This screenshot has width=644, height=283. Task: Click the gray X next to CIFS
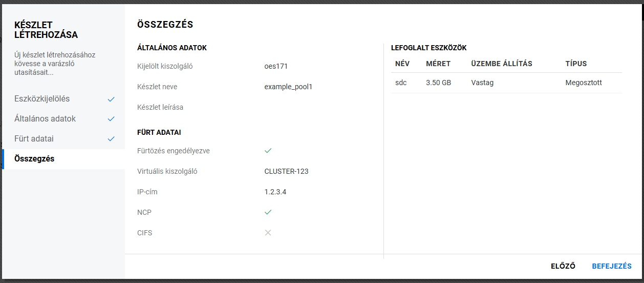pos(268,233)
